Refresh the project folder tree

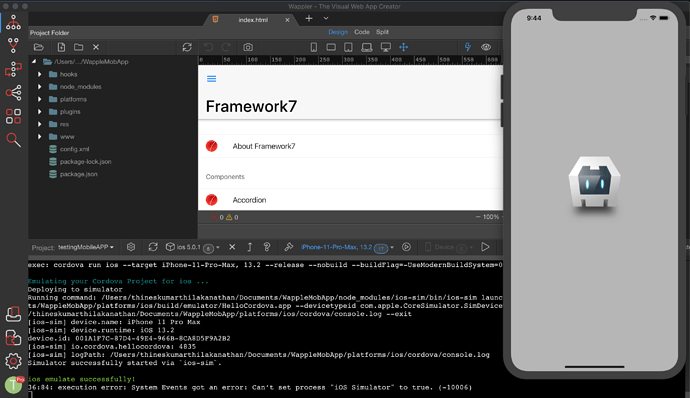[x=187, y=47]
